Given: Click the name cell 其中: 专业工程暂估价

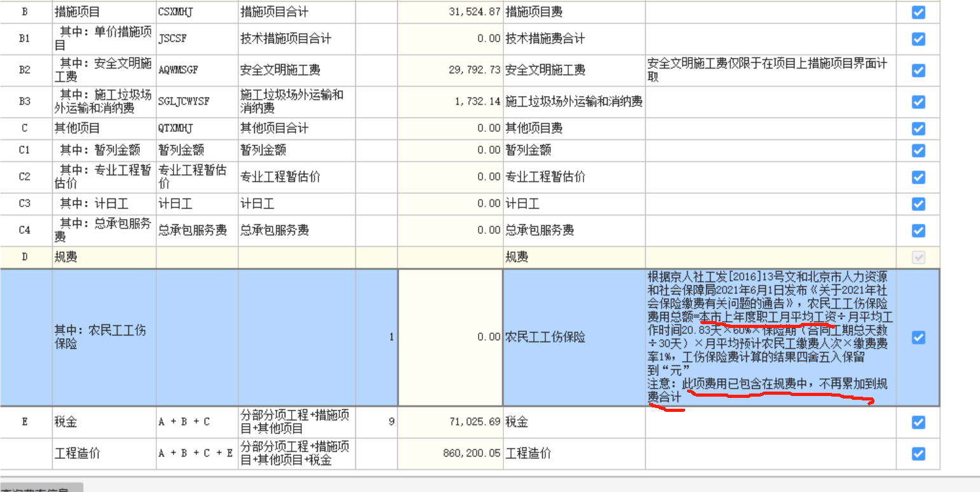Looking at the screenshot, I should pyautogui.click(x=104, y=177).
